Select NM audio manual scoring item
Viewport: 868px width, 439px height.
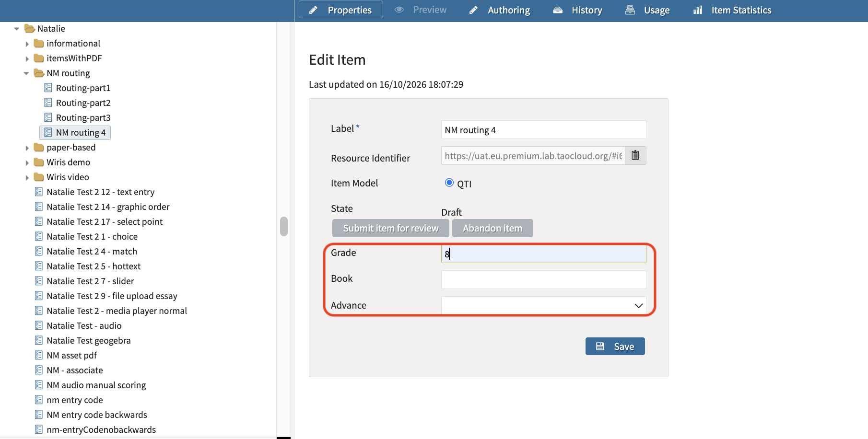(x=96, y=385)
